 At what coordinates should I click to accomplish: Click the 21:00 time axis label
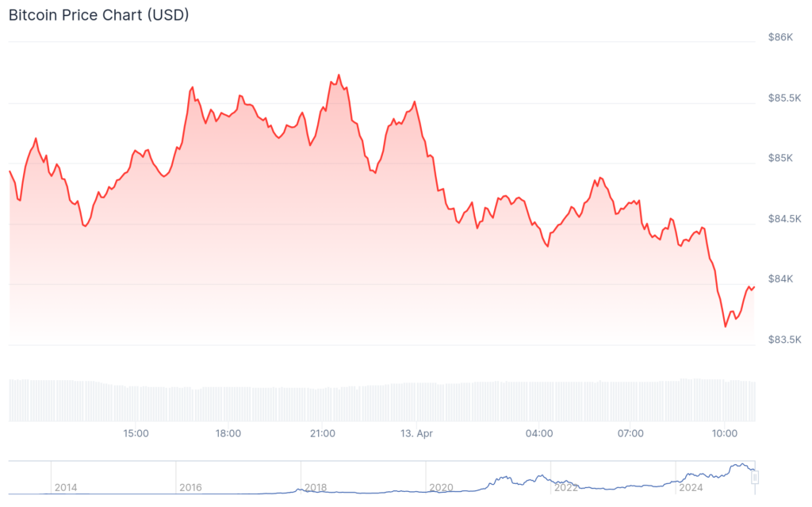[x=322, y=433]
